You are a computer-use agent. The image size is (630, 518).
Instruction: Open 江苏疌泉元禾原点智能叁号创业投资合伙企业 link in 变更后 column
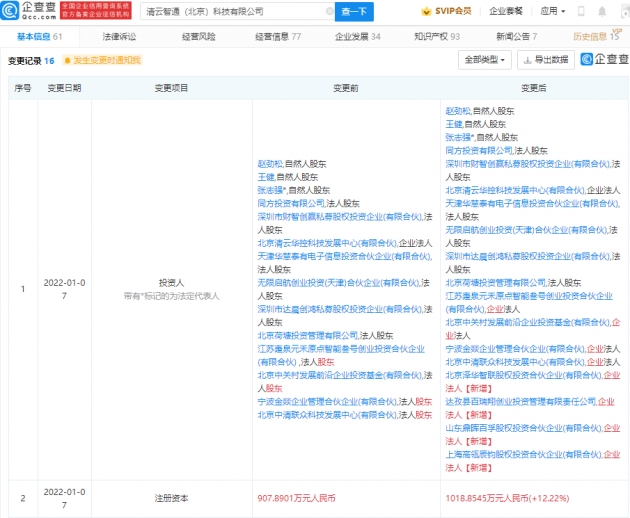pyautogui.click(x=529, y=302)
